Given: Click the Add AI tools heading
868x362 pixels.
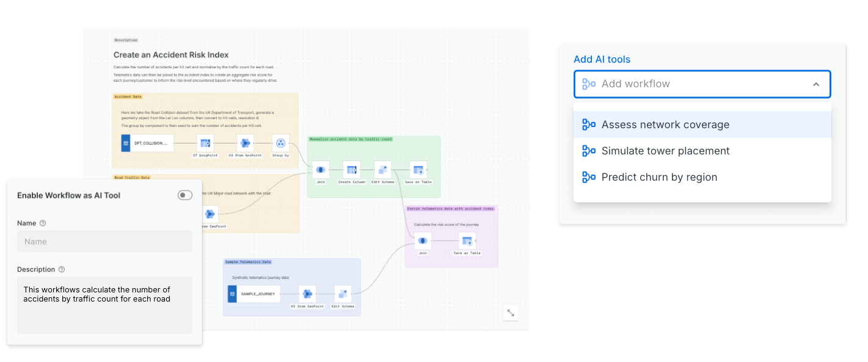Looking at the screenshot, I should (602, 59).
